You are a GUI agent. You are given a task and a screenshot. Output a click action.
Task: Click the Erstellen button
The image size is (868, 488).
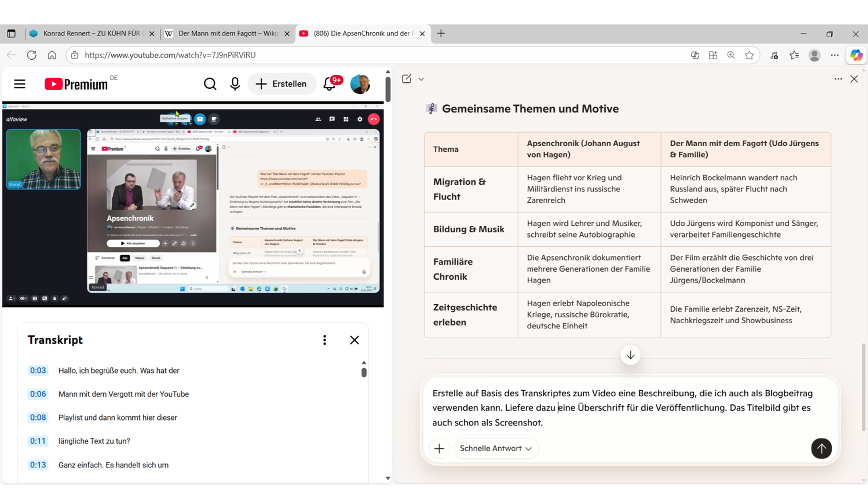click(281, 84)
